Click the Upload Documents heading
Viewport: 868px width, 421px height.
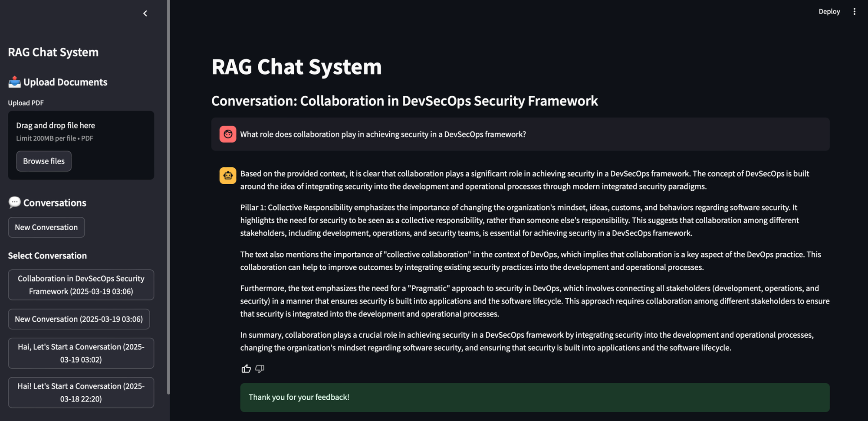click(x=65, y=82)
